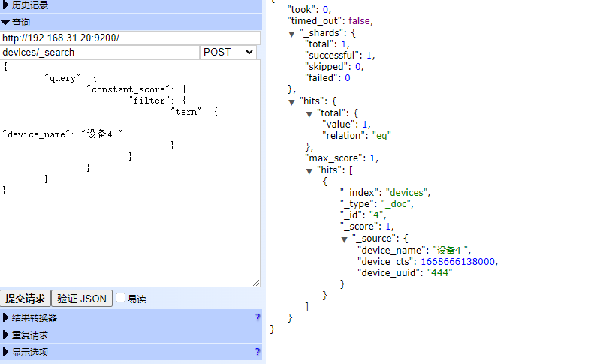The image size is (591, 364).
Task: Expand the 历史记录 section
Action: 30,5
